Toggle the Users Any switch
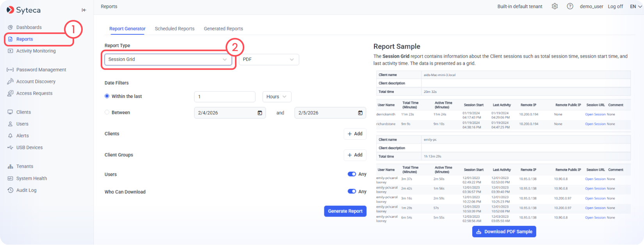644x245 pixels. point(352,174)
